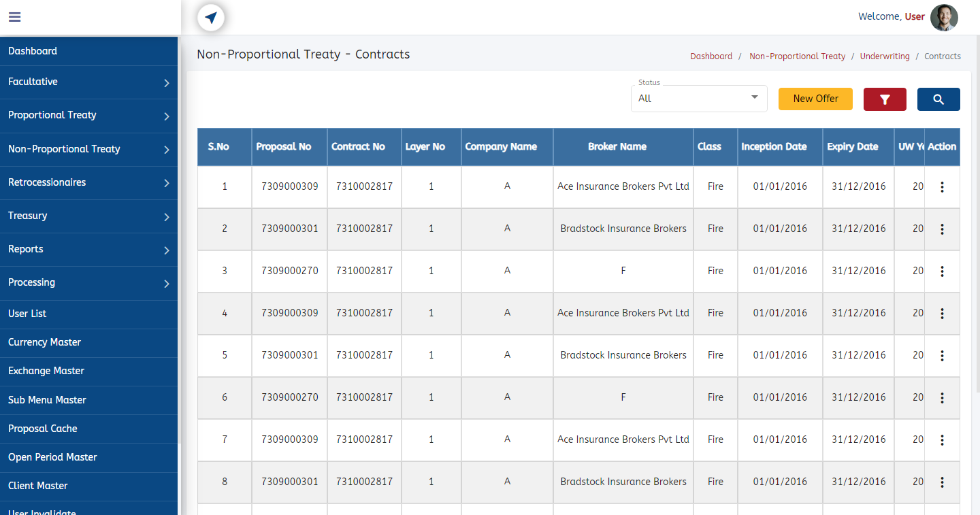This screenshot has width=980, height=515.
Task: Open Open Period Master in sidebar
Action: pos(88,457)
